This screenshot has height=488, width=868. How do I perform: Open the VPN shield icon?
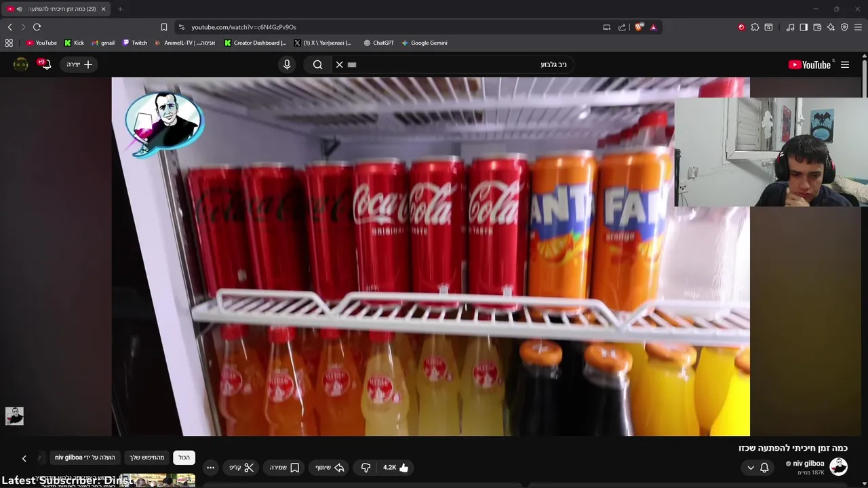[x=844, y=27]
